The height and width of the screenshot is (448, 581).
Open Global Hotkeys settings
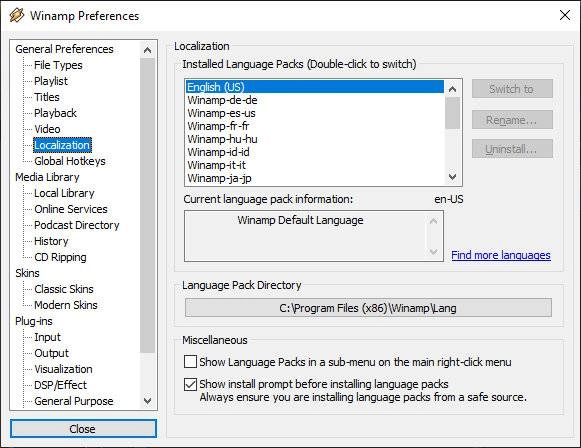[70, 161]
